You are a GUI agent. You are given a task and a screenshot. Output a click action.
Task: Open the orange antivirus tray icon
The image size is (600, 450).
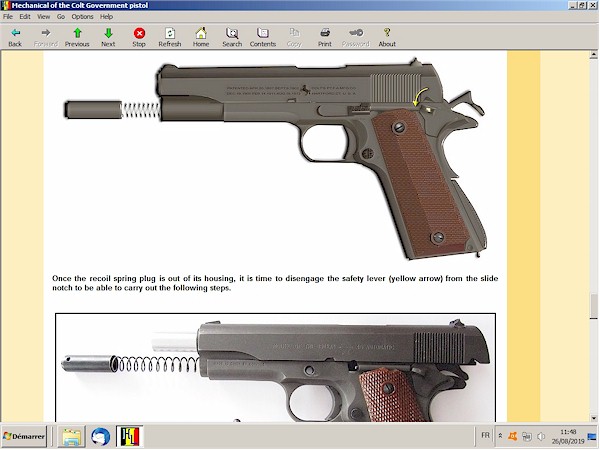513,436
